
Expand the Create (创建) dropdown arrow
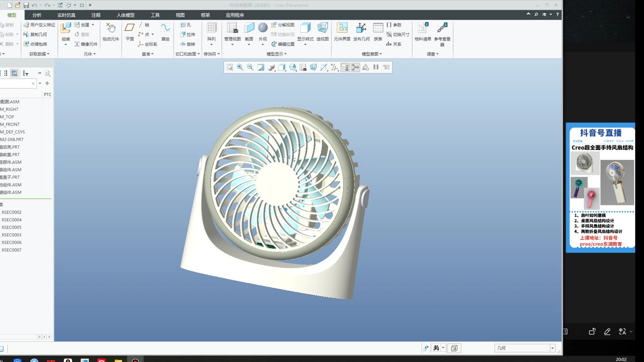(93, 25)
